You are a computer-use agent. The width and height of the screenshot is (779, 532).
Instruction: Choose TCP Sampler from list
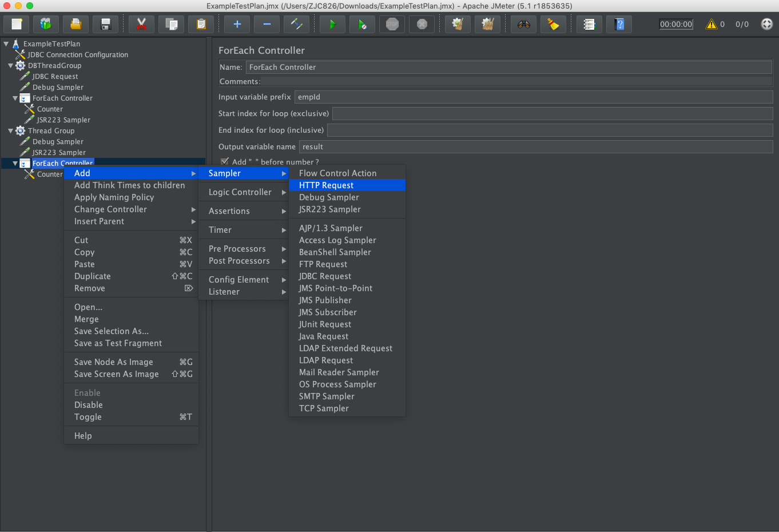pyautogui.click(x=347, y=408)
